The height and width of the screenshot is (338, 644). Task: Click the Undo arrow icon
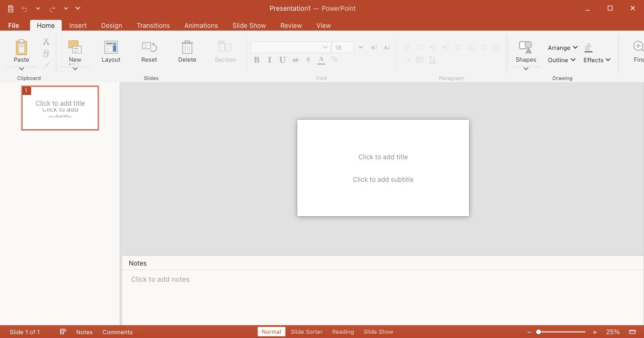pos(25,9)
